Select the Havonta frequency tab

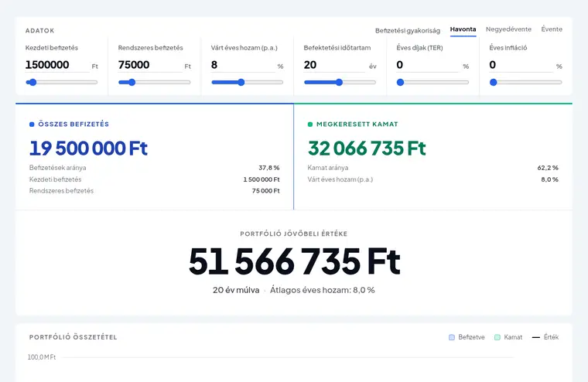(x=463, y=29)
